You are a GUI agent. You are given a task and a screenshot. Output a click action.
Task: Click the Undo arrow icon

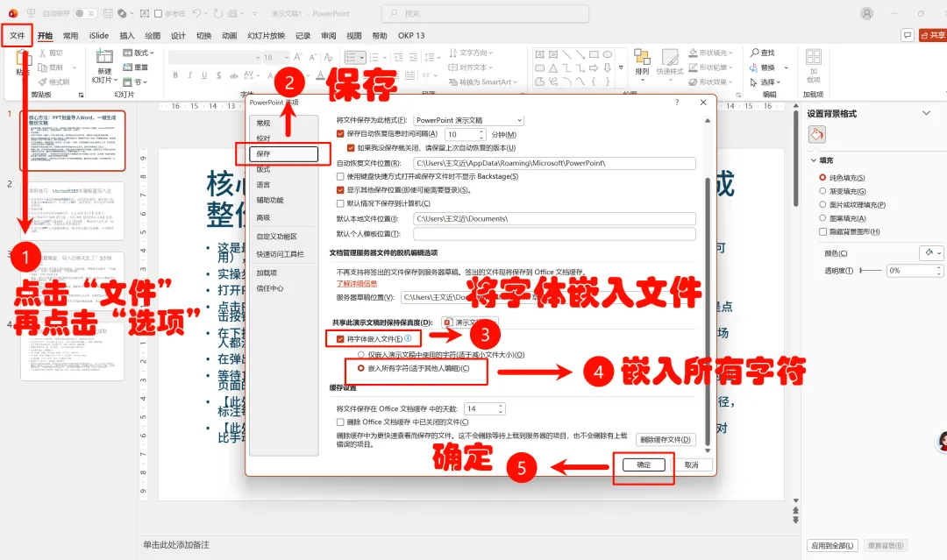pyautogui.click(x=197, y=13)
